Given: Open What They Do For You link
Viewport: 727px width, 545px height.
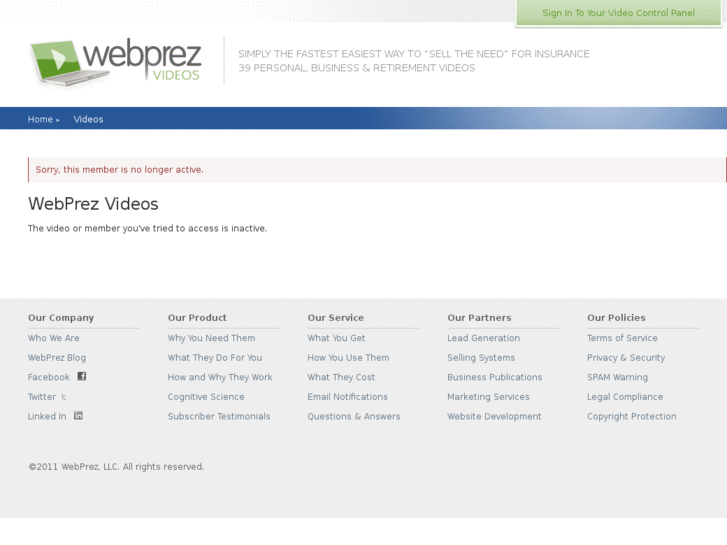Looking at the screenshot, I should [215, 358].
